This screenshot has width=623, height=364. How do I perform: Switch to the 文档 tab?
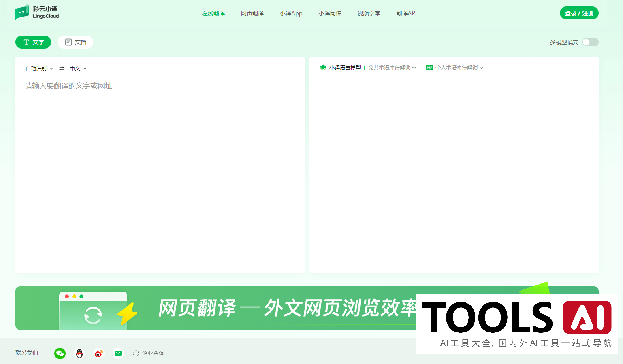click(x=75, y=42)
